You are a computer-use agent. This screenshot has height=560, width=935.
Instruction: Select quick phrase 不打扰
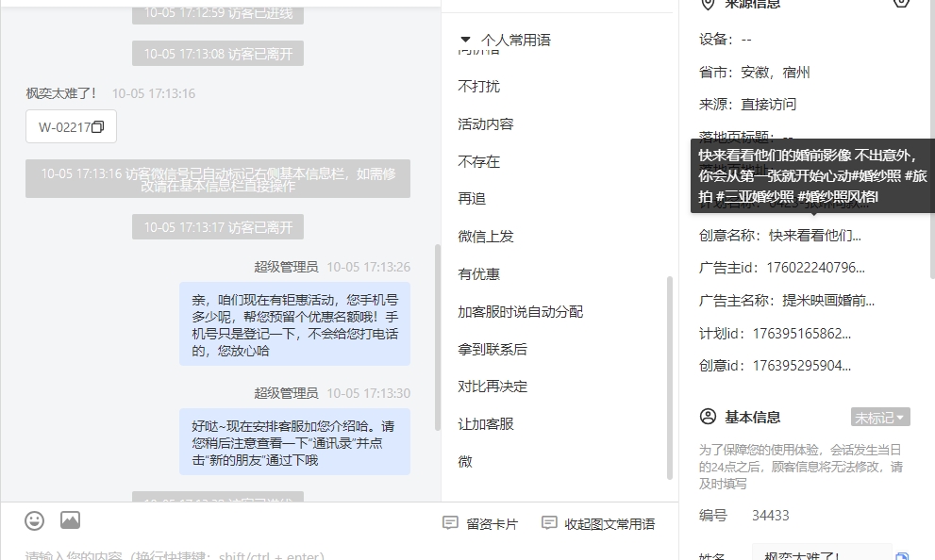[x=479, y=87]
